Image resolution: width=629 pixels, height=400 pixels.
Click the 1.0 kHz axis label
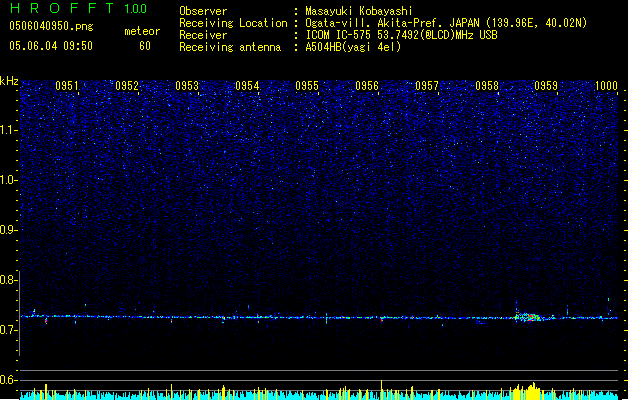coord(9,180)
